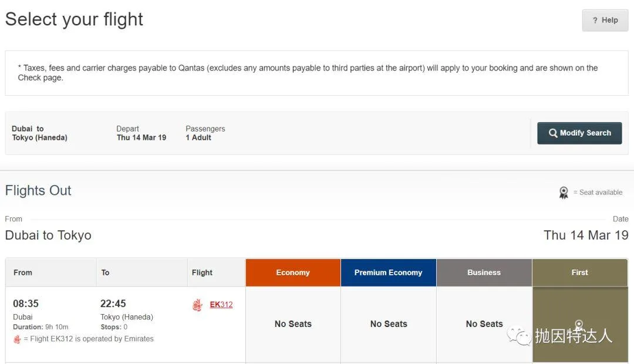Click the Modify Search button
The height and width of the screenshot is (364, 634).
(x=579, y=133)
